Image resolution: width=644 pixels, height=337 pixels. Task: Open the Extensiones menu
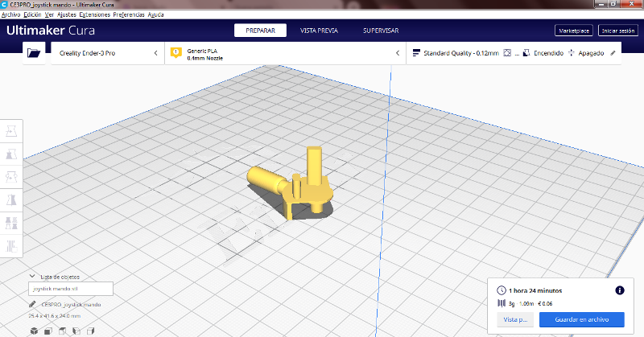94,14
